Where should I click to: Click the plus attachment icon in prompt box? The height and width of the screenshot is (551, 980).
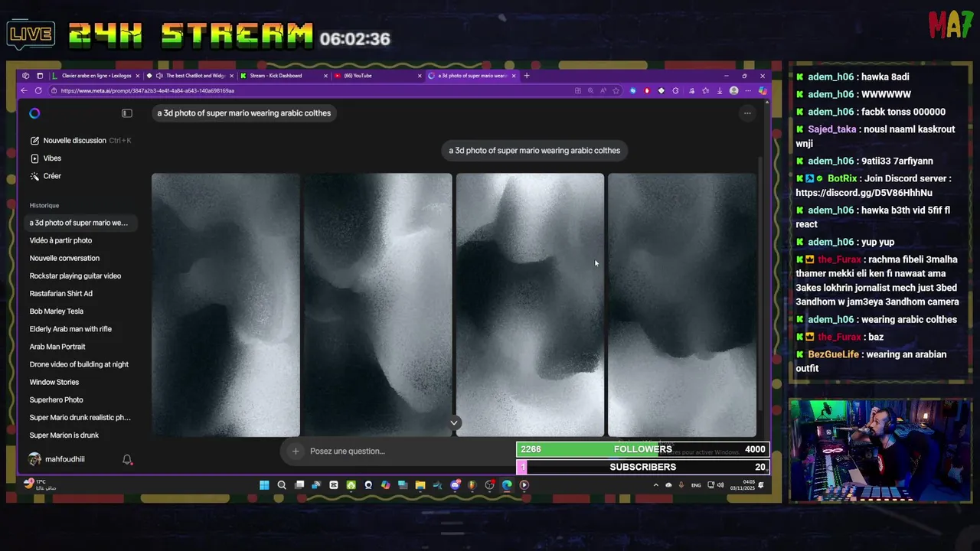point(296,451)
